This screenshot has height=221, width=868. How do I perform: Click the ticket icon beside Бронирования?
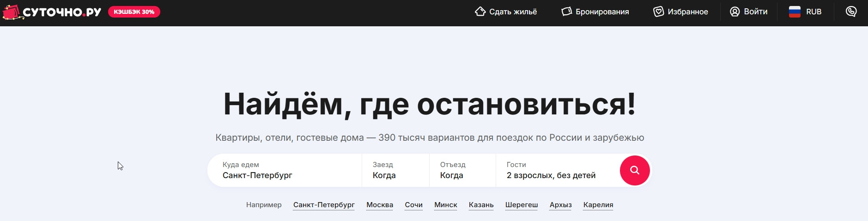pyautogui.click(x=566, y=12)
